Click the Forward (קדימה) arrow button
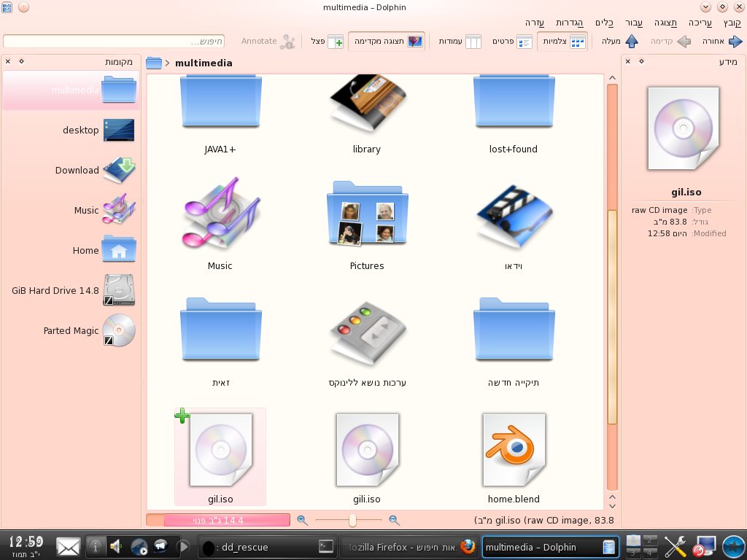The image size is (747, 560). [671, 42]
